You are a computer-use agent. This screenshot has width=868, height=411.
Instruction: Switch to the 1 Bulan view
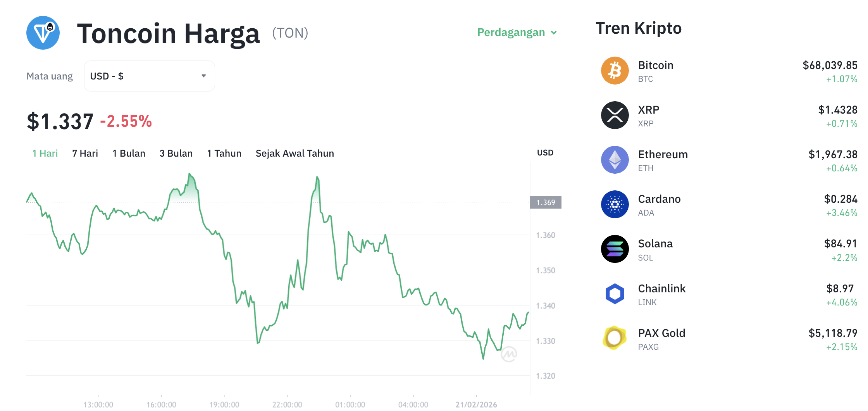pos(129,153)
